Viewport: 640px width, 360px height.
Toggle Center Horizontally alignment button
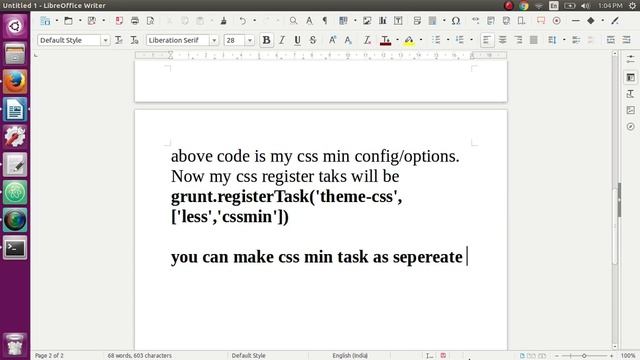click(502, 40)
